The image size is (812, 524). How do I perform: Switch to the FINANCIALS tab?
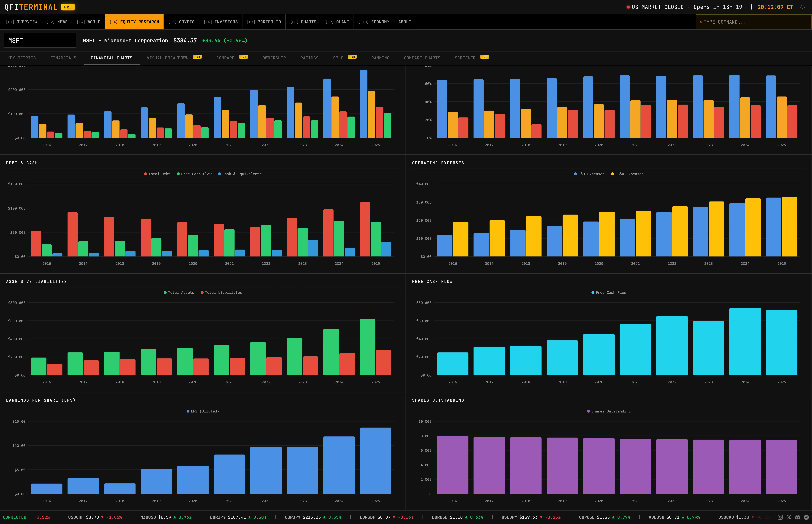point(63,58)
